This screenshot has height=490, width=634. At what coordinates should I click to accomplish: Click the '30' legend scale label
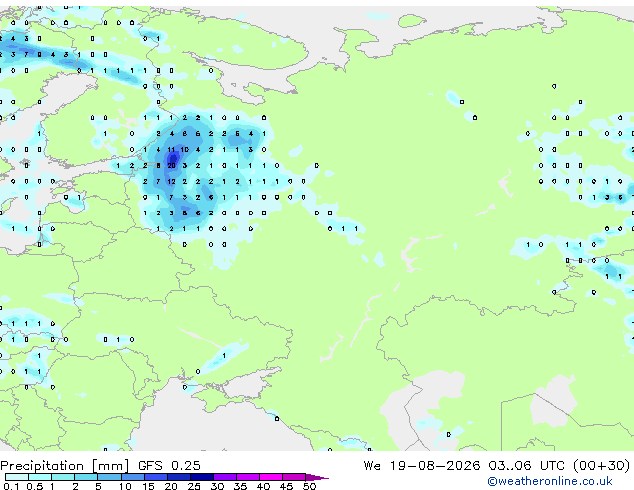coord(217,486)
